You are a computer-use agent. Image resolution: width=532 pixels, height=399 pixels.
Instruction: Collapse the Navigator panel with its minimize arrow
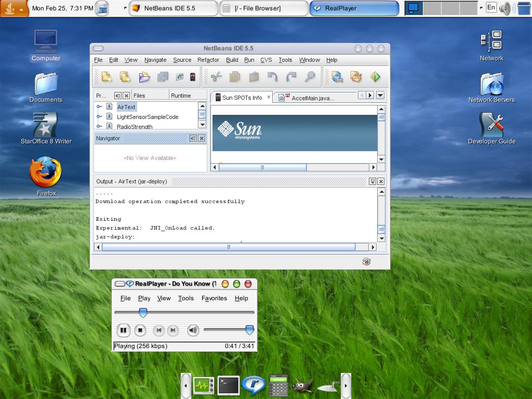point(193,139)
